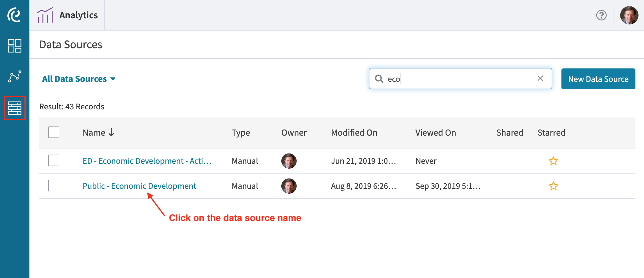Viewport: 644px width, 278px height.
Task: Click the Analytics bar-chart icon in header
Action: (45, 15)
